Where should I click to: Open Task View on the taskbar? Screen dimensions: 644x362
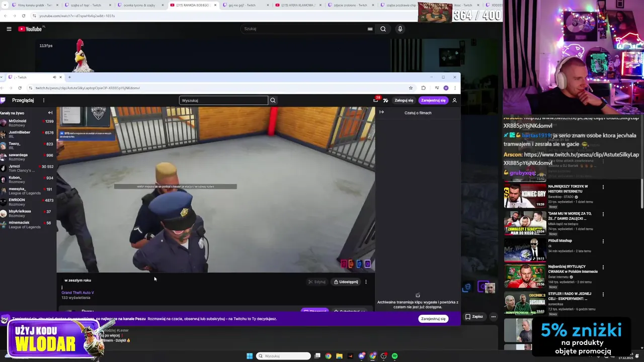click(x=317, y=356)
